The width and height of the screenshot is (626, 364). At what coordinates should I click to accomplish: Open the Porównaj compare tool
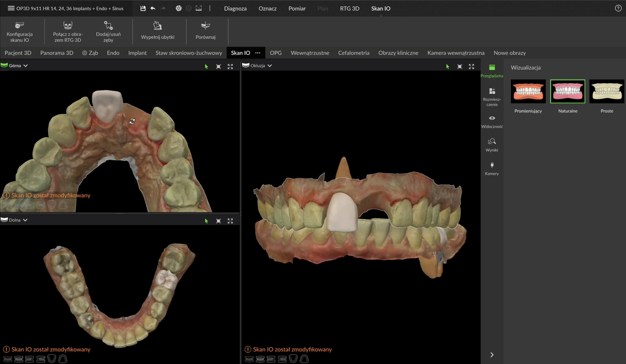tap(205, 31)
